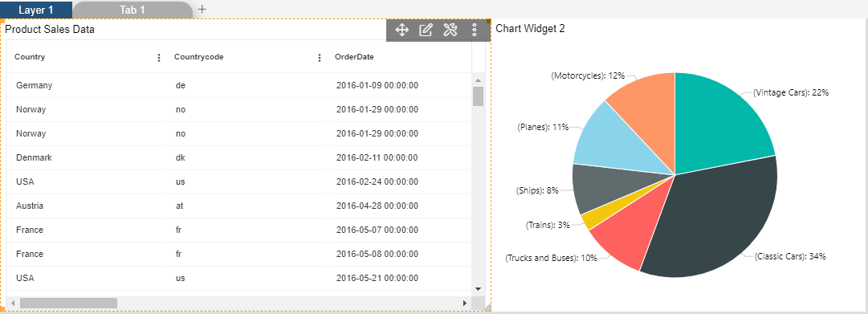Image resolution: width=868 pixels, height=314 pixels.
Task: Click the horizontal scroll right arrow
Action: pos(465,303)
